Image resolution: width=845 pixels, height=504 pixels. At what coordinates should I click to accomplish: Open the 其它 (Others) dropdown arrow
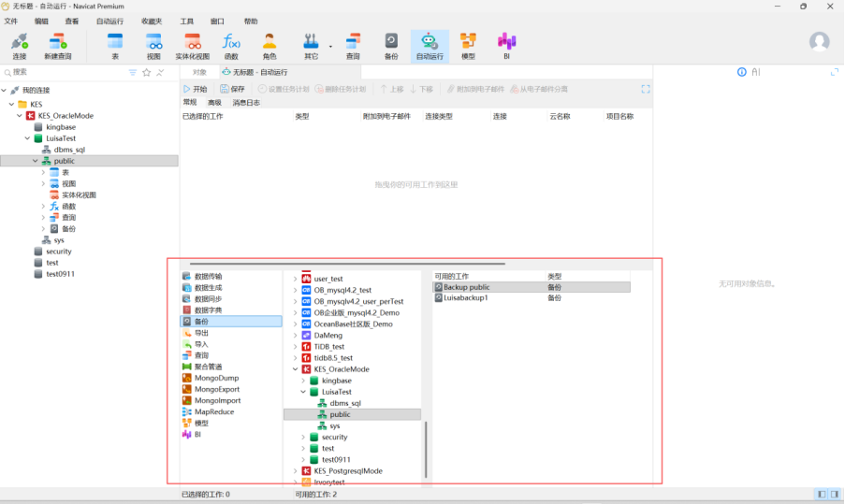(x=330, y=46)
